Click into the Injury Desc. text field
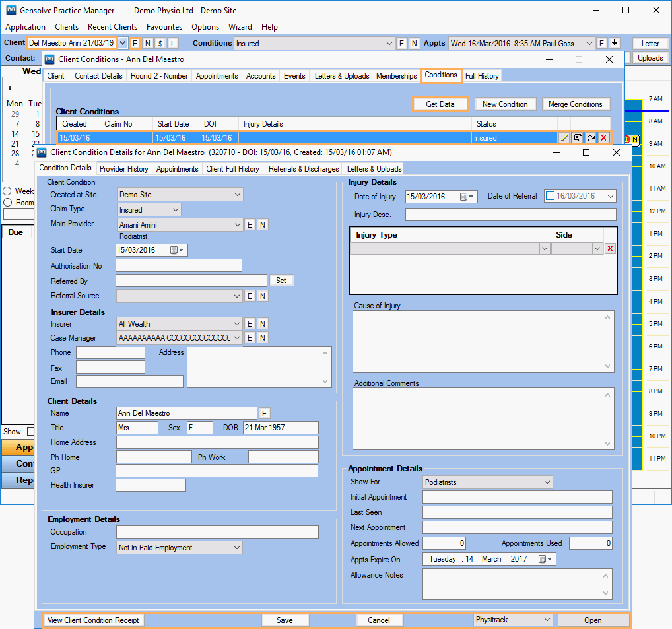This screenshot has width=672, height=629. 510,215
